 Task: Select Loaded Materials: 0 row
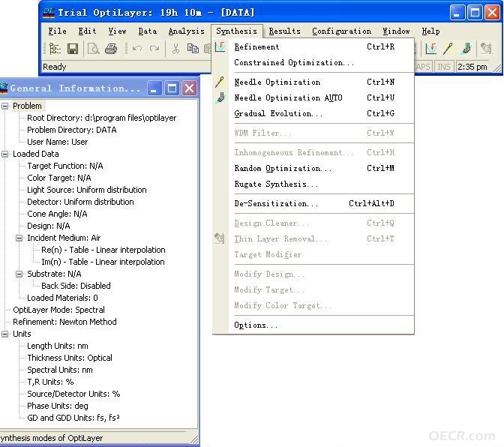pyautogui.click(x=62, y=298)
